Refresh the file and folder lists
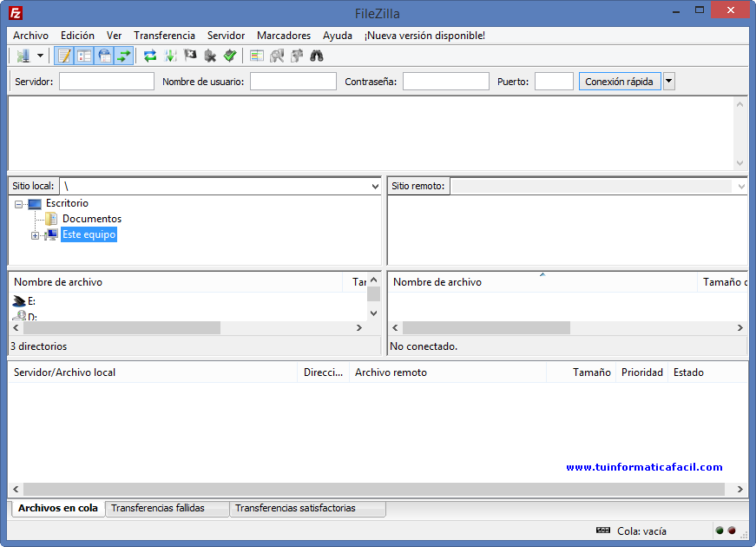Image resolution: width=756 pixels, height=547 pixels. point(150,56)
